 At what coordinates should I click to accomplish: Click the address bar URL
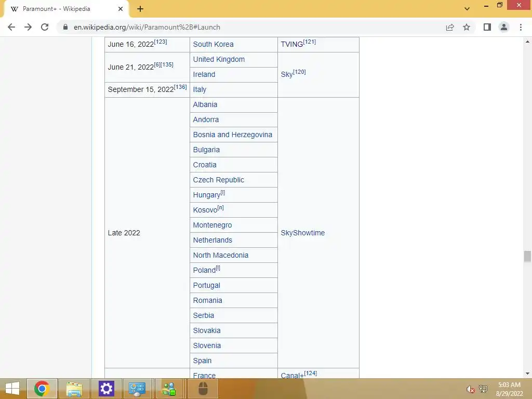tap(147, 27)
